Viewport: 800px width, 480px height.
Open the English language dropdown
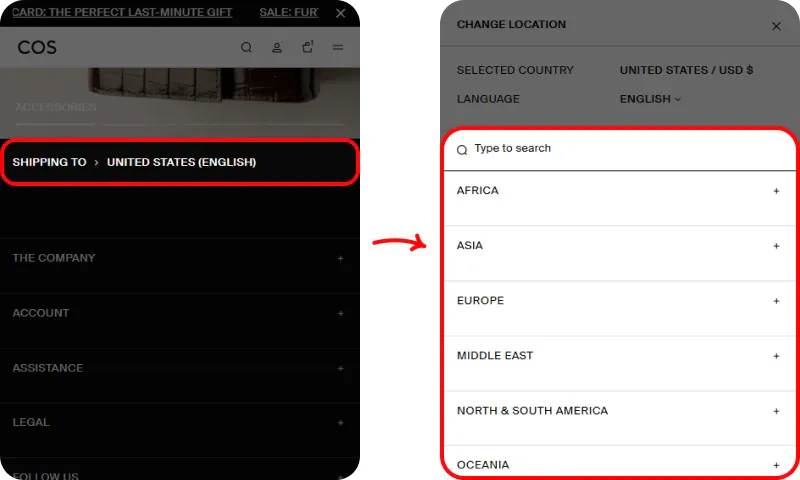click(650, 99)
